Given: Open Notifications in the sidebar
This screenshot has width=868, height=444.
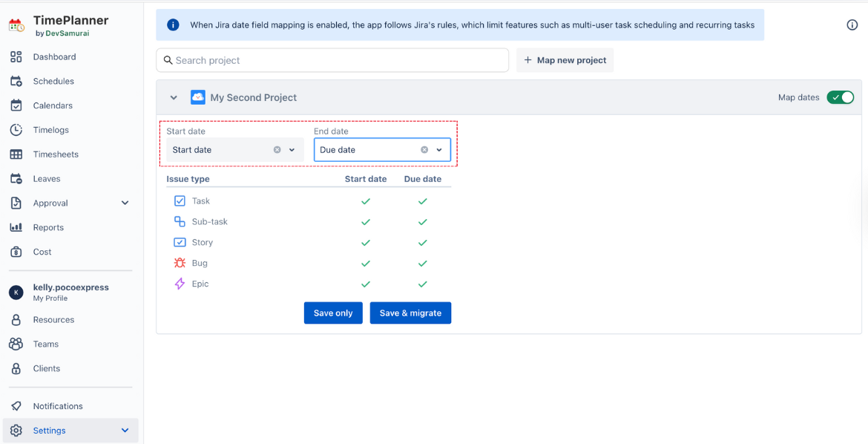Looking at the screenshot, I should tap(58, 406).
